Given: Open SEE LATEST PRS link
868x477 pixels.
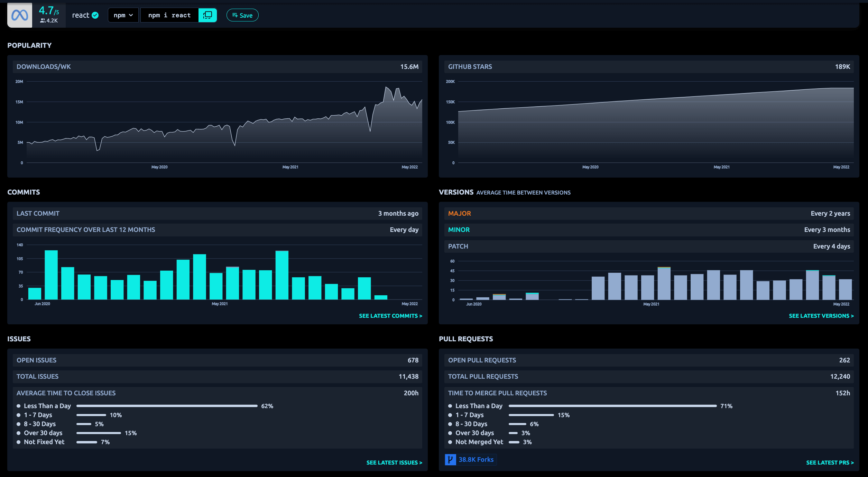Looking at the screenshot, I should point(830,462).
